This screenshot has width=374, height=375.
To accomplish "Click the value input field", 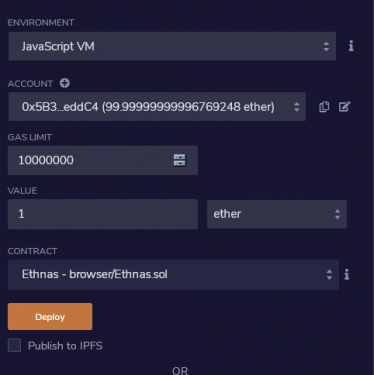I will click(103, 214).
